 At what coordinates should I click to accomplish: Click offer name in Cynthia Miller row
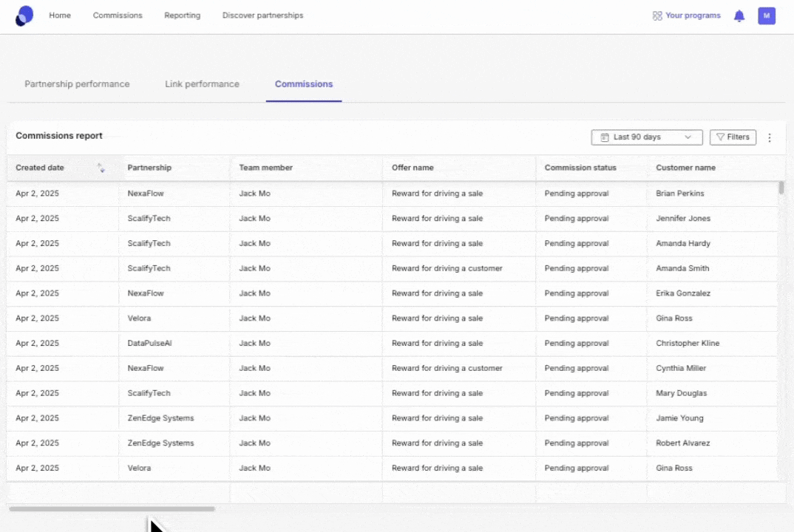click(x=447, y=368)
